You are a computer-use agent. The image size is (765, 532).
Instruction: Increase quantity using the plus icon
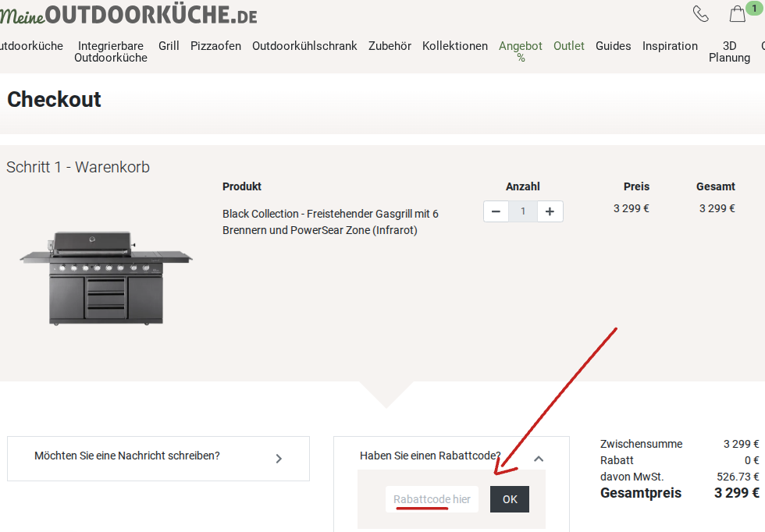click(x=550, y=211)
